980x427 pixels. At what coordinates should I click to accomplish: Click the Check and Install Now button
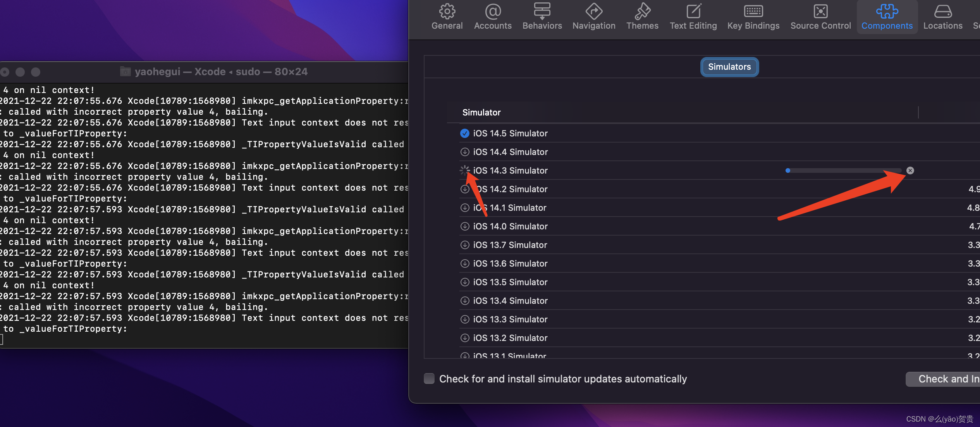click(943, 379)
